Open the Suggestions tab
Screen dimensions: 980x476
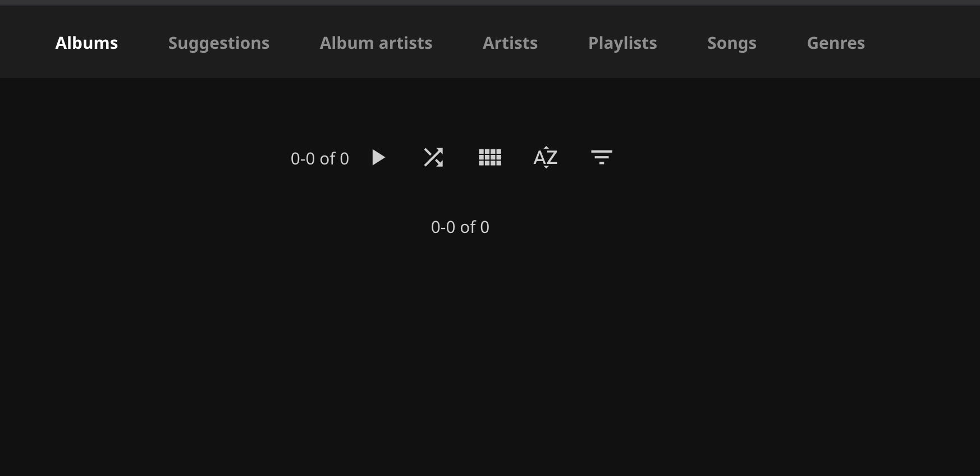click(x=219, y=43)
